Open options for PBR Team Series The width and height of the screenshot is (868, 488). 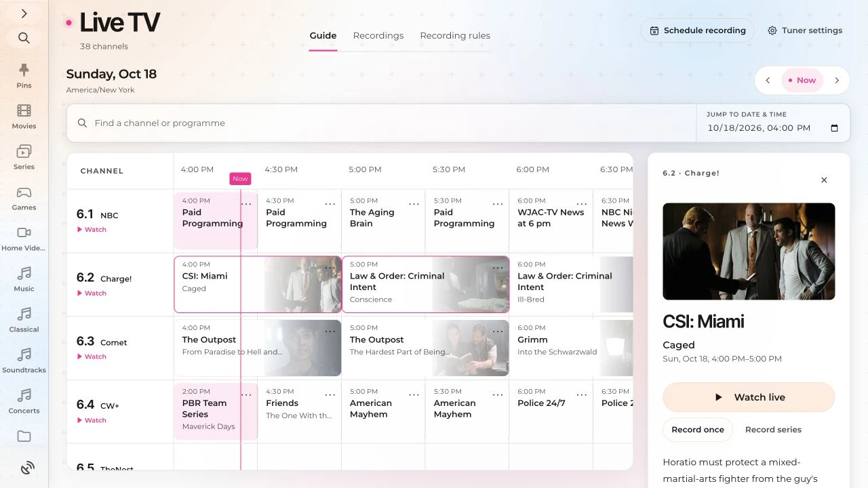click(246, 394)
